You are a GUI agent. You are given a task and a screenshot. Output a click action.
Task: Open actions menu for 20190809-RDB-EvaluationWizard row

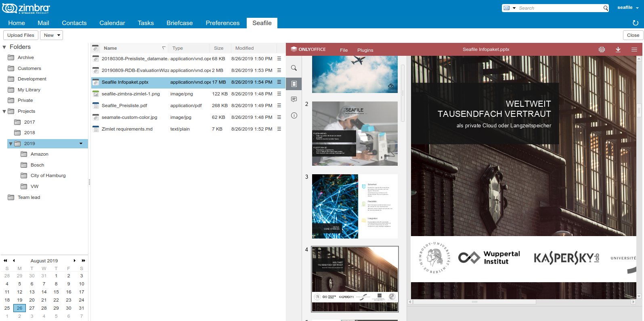coord(279,70)
